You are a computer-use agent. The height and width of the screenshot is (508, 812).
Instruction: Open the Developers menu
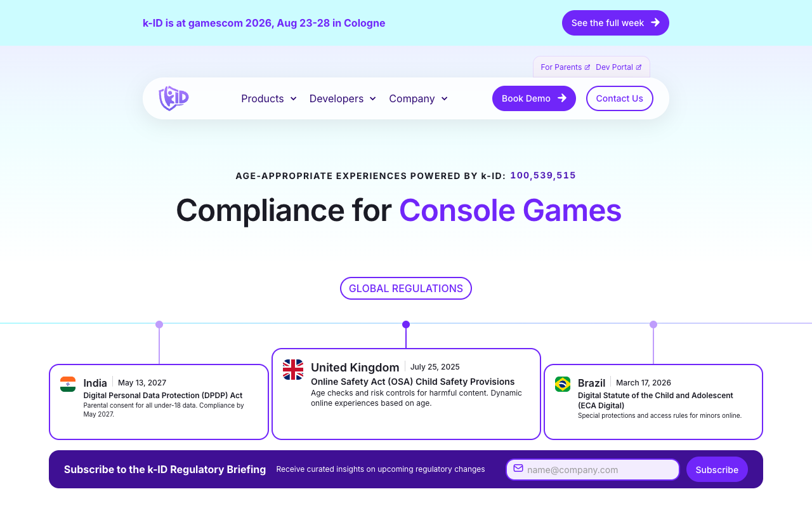(x=343, y=98)
